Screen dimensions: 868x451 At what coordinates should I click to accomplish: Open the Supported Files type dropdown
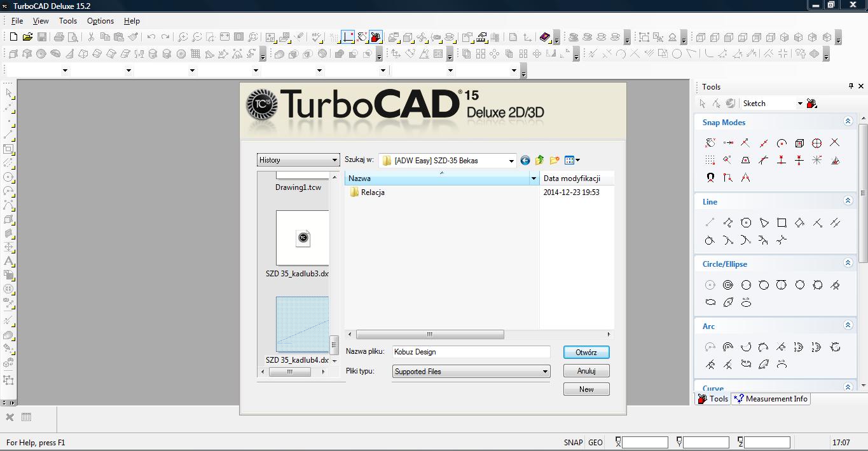pyautogui.click(x=471, y=372)
